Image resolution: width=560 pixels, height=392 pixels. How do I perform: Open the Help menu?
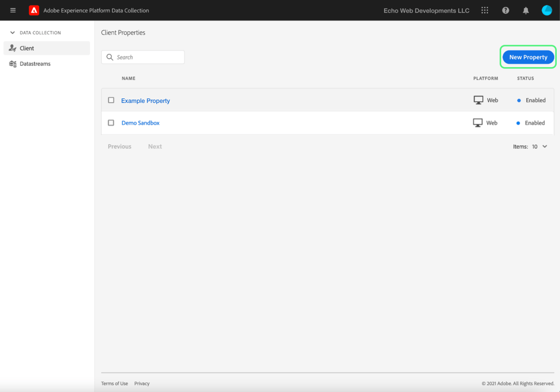(x=505, y=10)
